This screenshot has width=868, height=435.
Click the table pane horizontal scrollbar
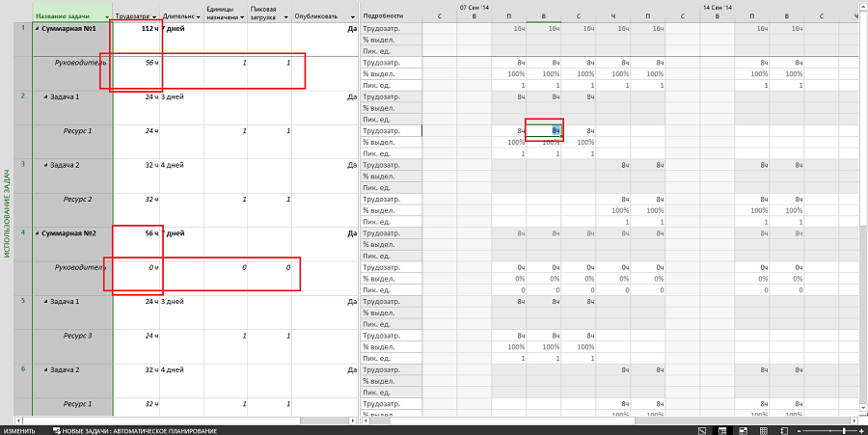[185, 421]
